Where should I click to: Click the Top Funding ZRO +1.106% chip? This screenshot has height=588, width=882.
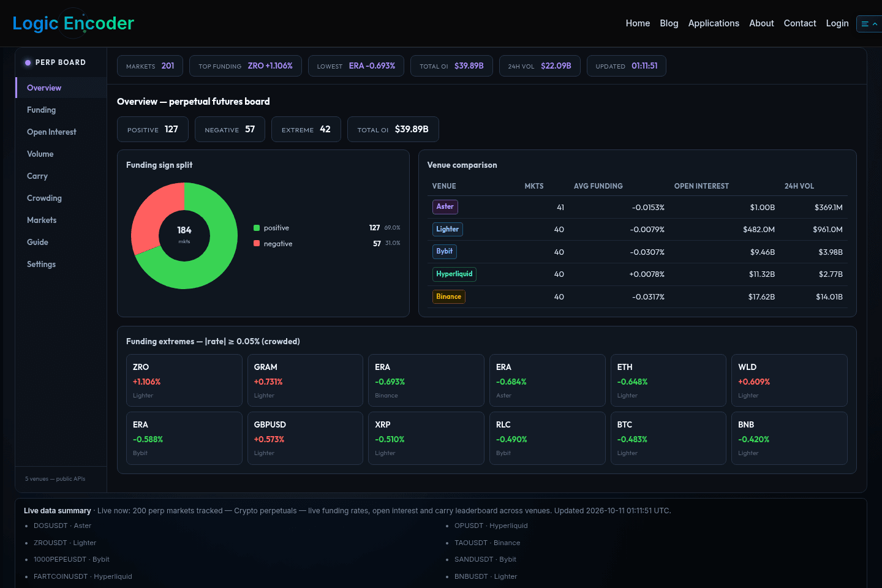coord(246,66)
